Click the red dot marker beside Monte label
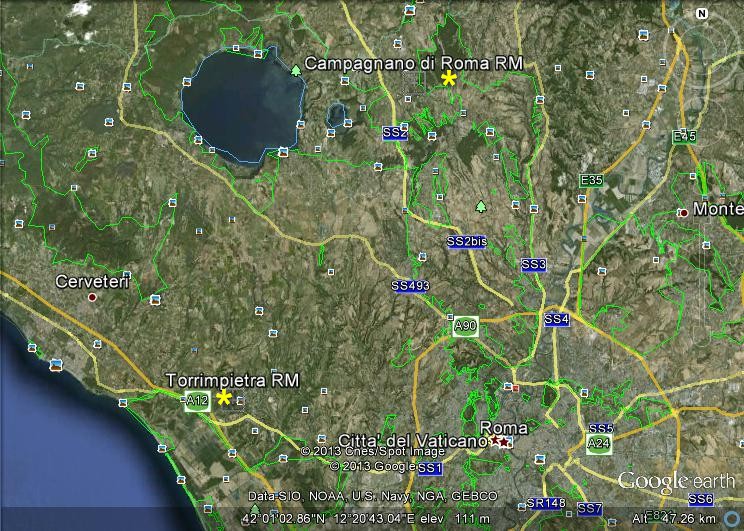The height and width of the screenshot is (531, 744). click(683, 212)
